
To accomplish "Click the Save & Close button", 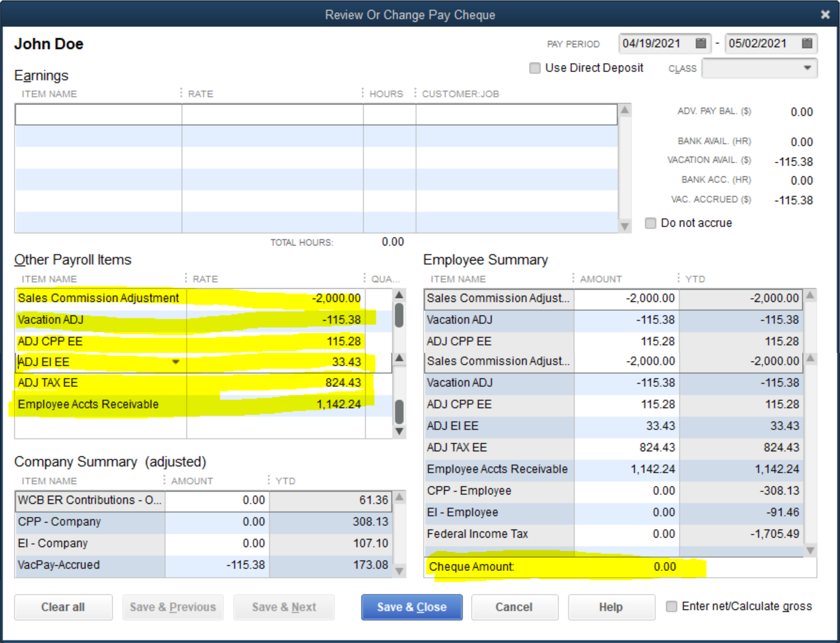I will (412, 607).
